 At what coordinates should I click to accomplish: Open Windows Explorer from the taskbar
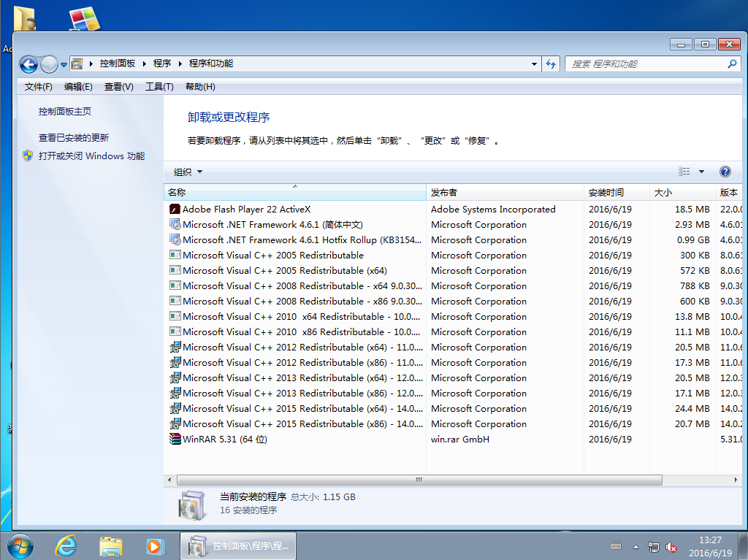coord(110,546)
